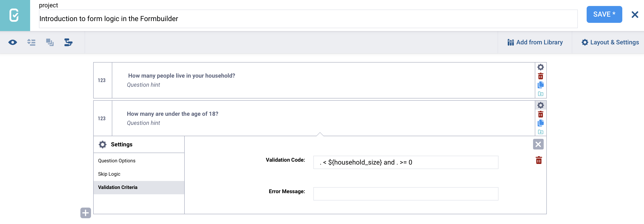Open Add from Library panel
This screenshot has height=224, width=644.
pyautogui.click(x=535, y=42)
